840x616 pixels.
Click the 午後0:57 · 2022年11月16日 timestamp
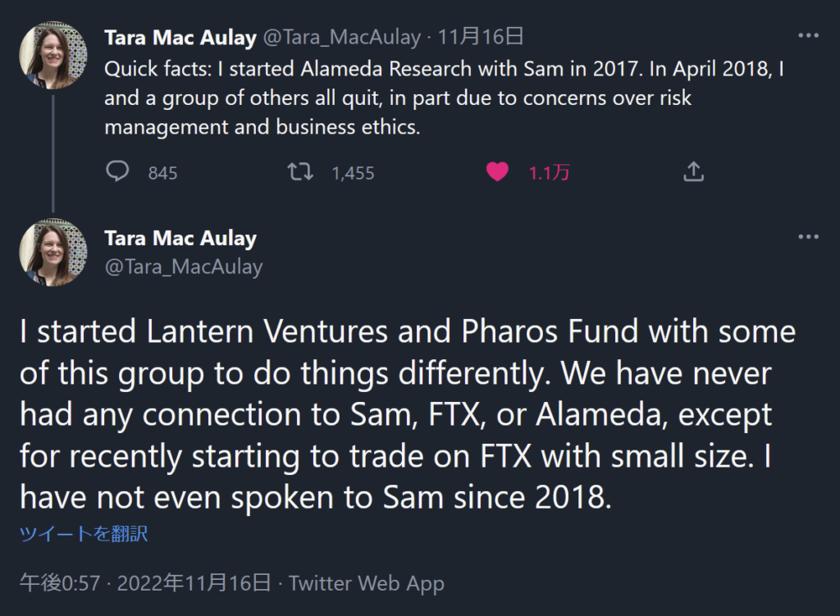point(145,583)
